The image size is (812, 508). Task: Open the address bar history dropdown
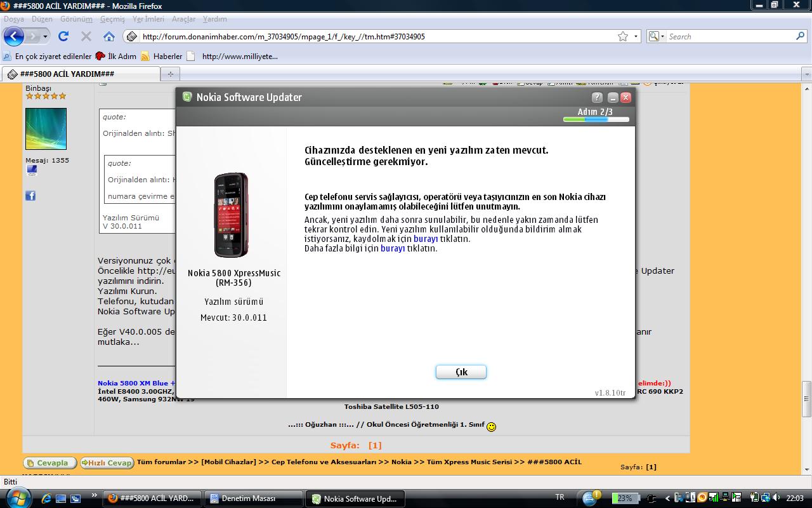[x=636, y=36]
